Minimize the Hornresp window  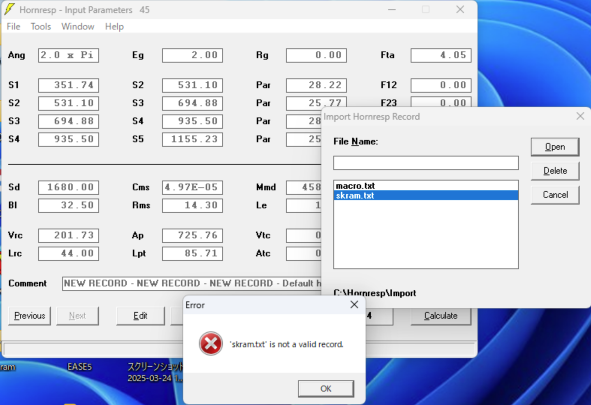click(392, 9)
